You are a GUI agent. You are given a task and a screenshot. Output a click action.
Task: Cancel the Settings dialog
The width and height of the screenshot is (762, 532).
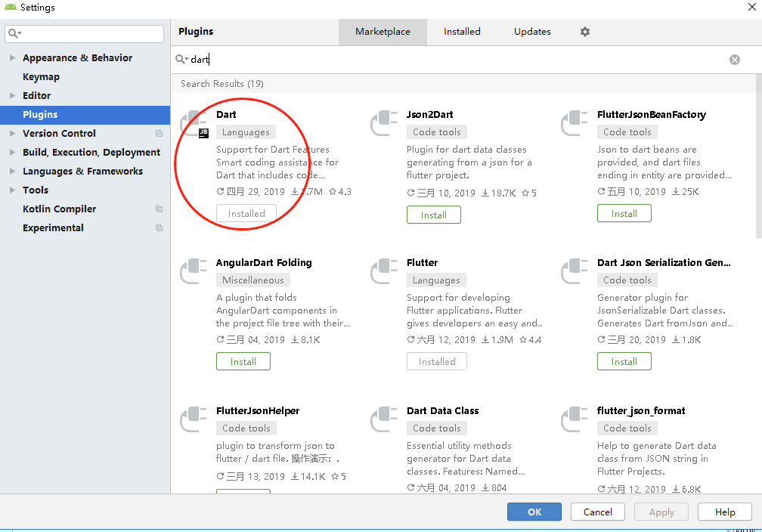tap(598, 512)
